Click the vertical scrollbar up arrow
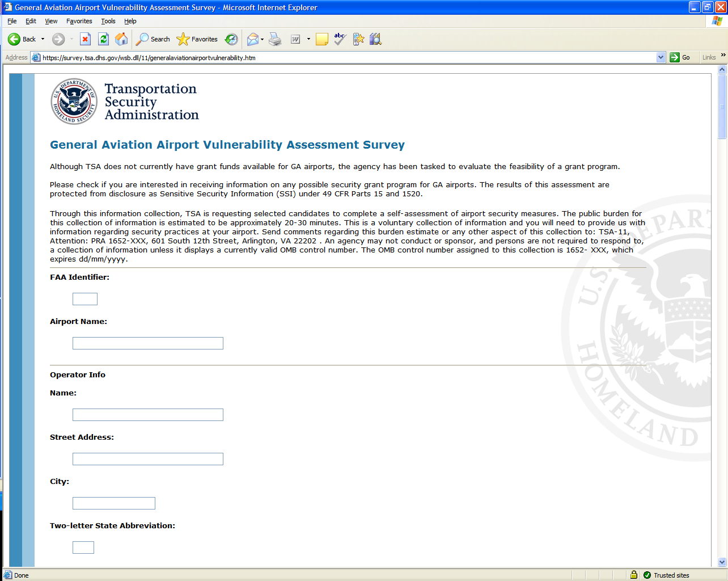728x581 pixels. [x=722, y=69]
